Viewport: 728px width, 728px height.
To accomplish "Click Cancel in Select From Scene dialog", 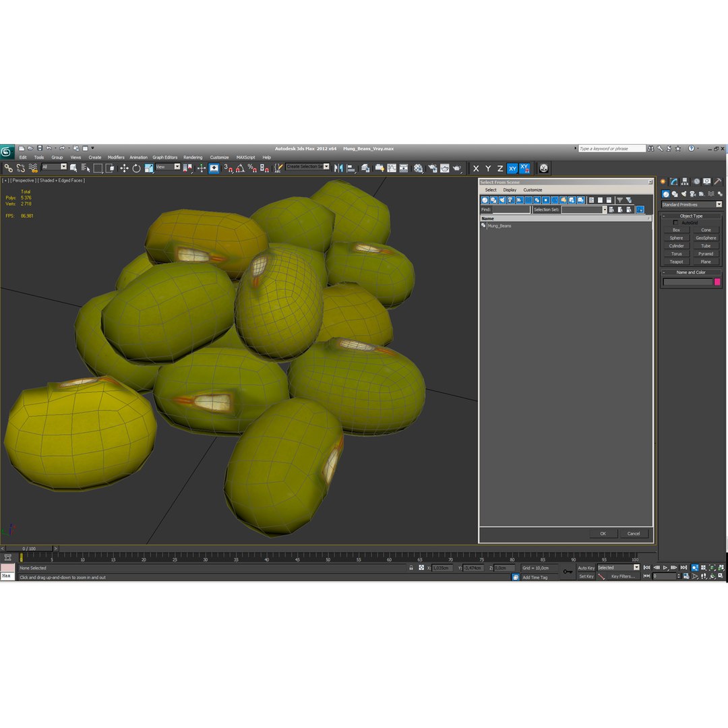I will click(634, 534).
